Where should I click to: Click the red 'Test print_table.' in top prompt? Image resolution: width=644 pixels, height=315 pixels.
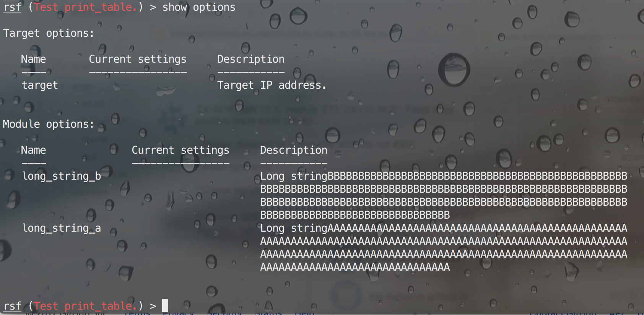click(x=86, y=8)
